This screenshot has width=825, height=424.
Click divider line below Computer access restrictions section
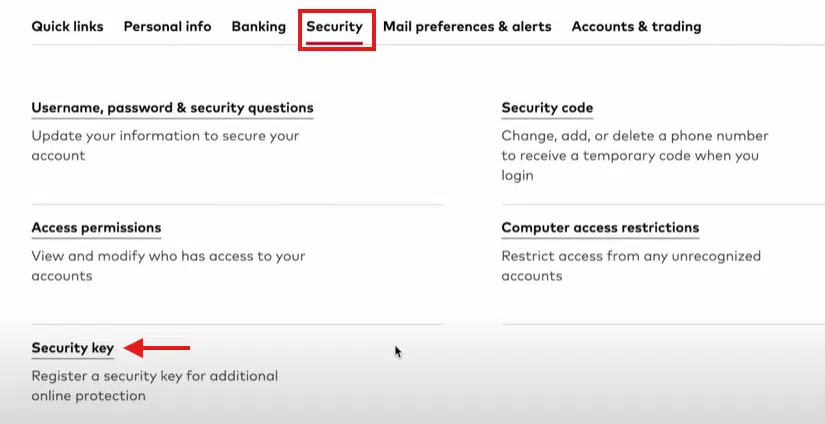(660, 324)
